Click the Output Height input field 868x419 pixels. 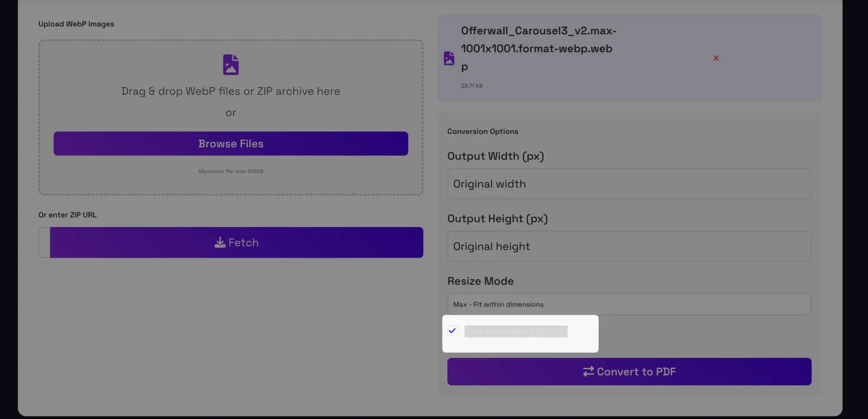click(629, 246)
